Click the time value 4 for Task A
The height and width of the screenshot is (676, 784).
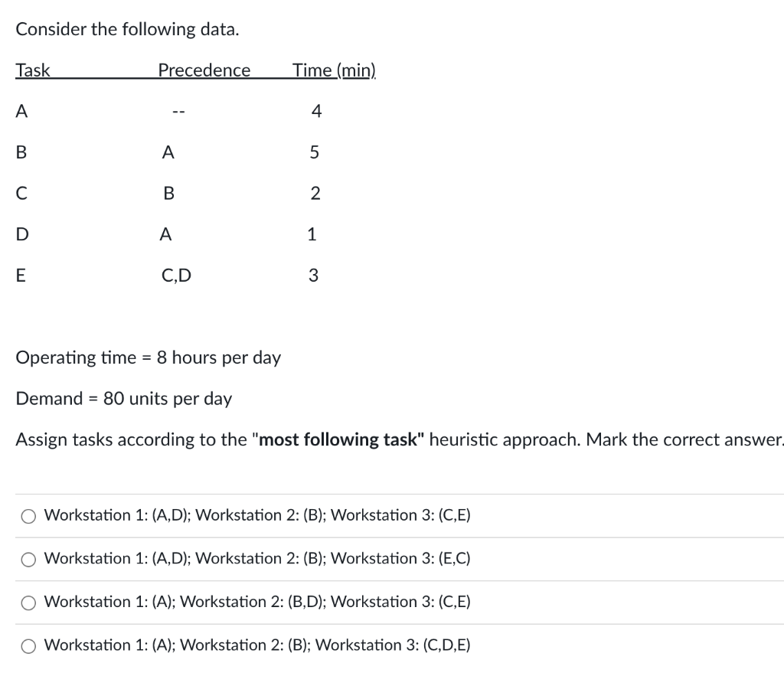click(x=315, y=111)
